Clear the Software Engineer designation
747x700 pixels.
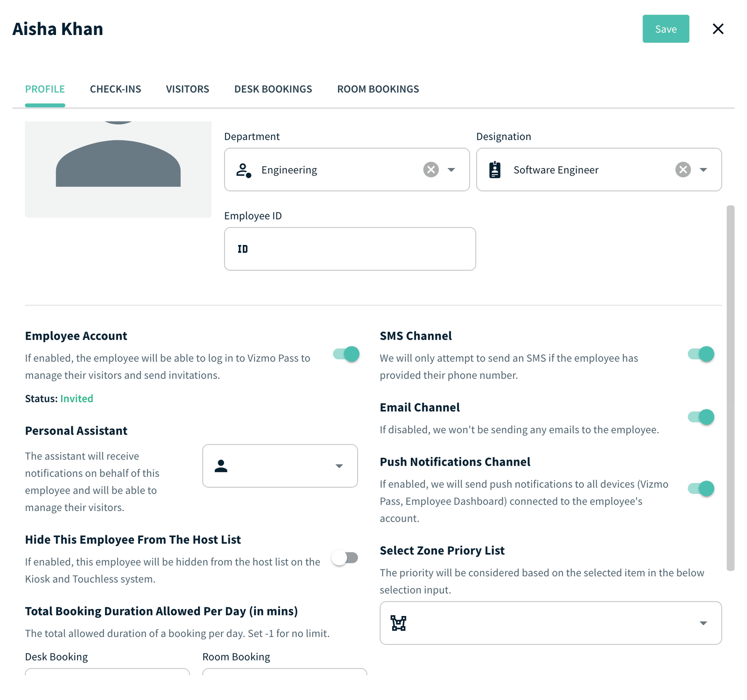pyautogui.click(x=683, y=169)
